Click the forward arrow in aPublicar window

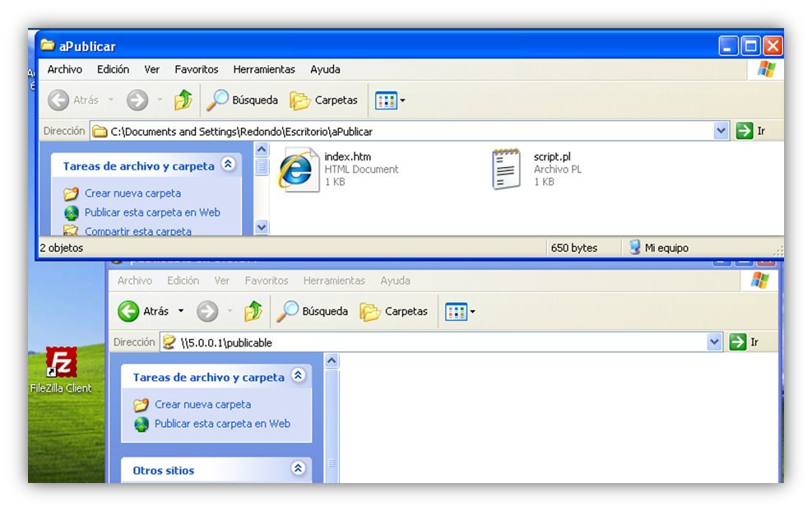[137, 100]
